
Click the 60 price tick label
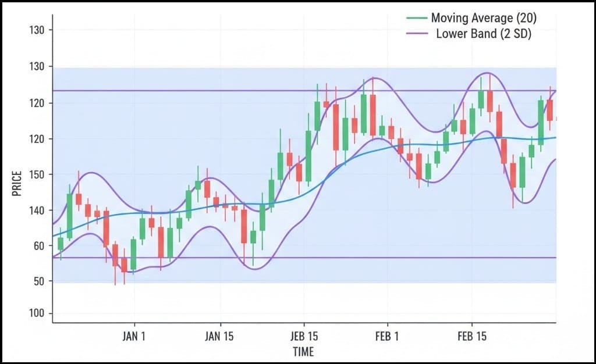(39, 246)
